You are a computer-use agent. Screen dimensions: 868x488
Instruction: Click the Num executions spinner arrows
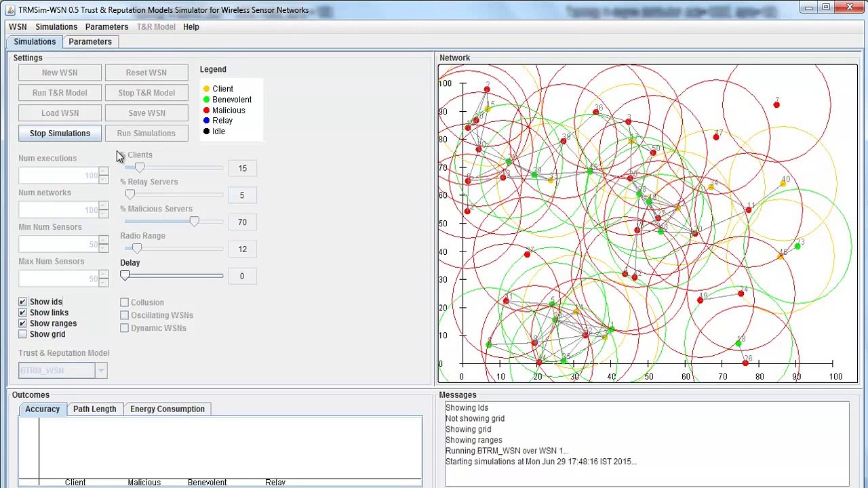click(103, 176)
